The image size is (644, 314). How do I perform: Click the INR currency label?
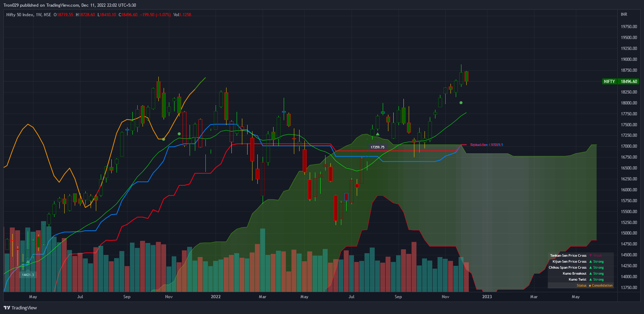(x=624, y=14)
